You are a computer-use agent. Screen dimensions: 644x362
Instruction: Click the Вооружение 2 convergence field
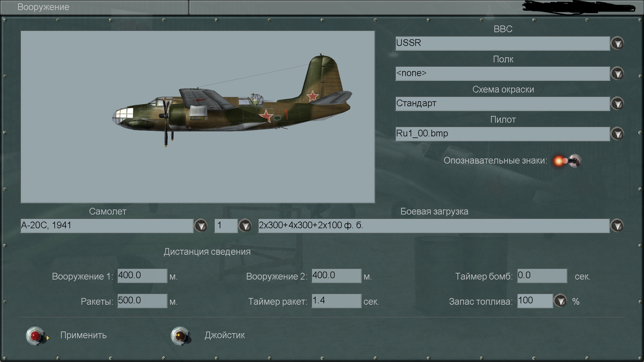[336, 276]
